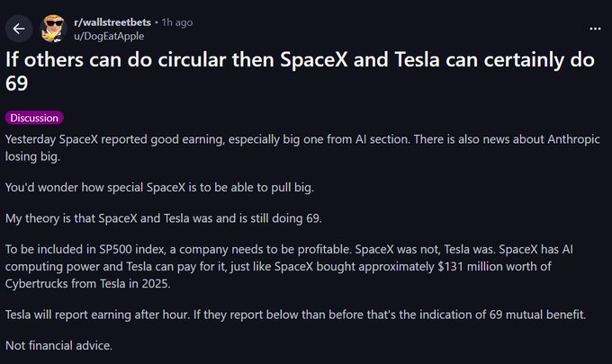Image resolution: width=612 pixels, height=364 pixels.
Task: Click the Not financial advice line
Action: [58, 345]
